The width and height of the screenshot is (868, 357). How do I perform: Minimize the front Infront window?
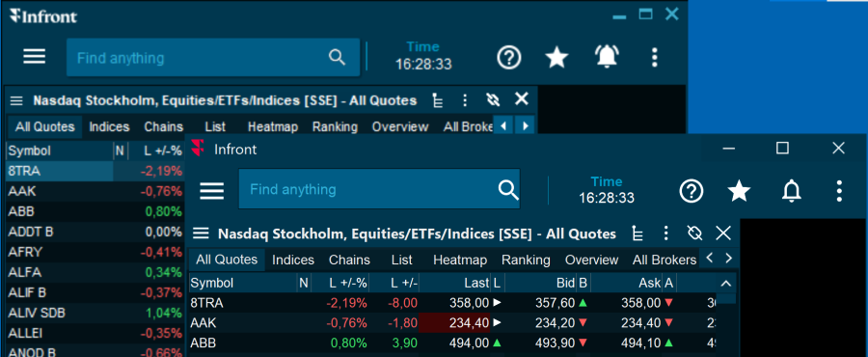pyautogui.click(x=729, y=149)
